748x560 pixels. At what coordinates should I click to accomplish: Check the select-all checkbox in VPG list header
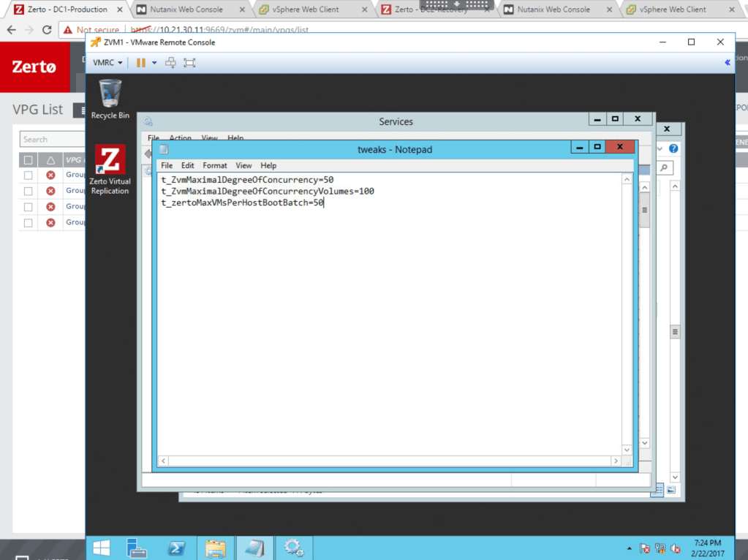click(x=27, y=159)
